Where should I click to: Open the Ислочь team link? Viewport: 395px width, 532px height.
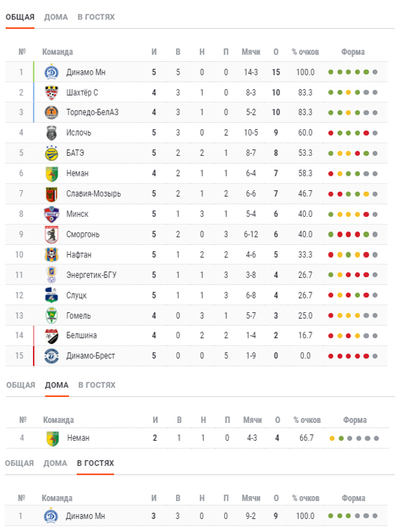(x=79, y=133)
